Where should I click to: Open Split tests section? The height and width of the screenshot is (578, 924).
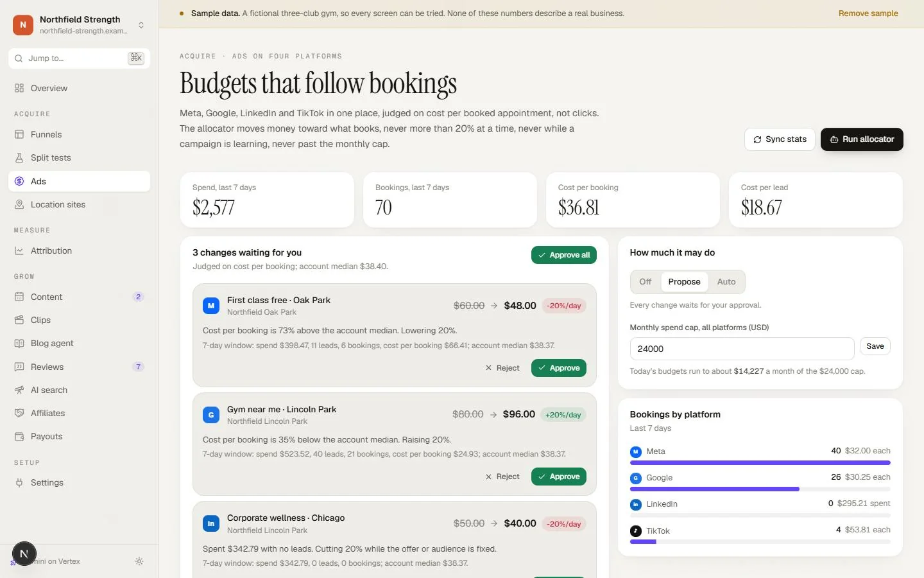[80, 157]
